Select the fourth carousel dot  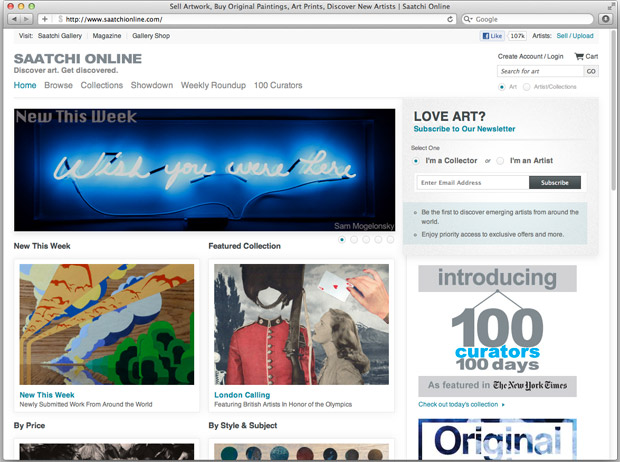(x=378, y=240)
